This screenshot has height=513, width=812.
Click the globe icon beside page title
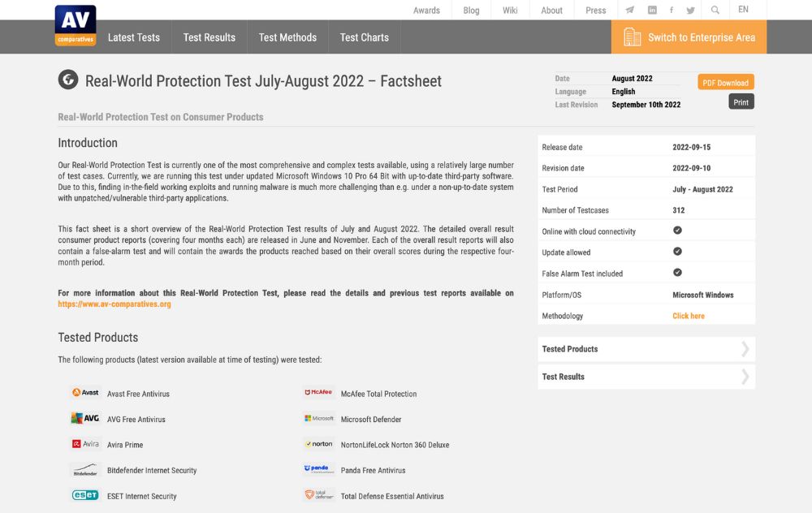coord(68,80)
